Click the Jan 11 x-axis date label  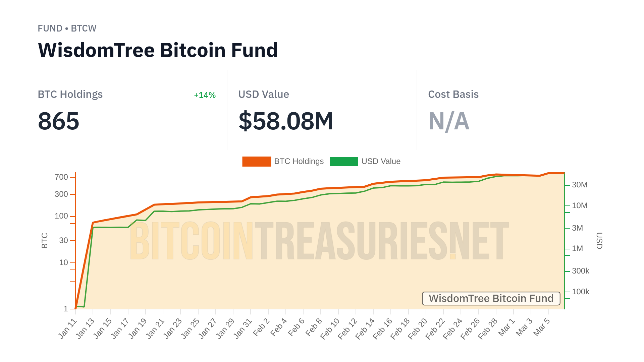click(68, 329)
